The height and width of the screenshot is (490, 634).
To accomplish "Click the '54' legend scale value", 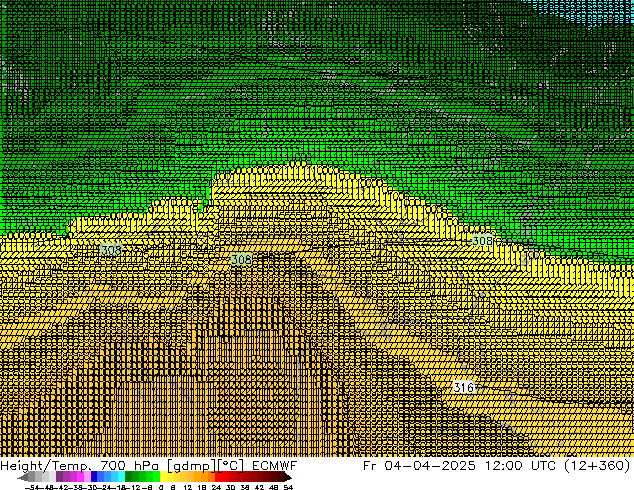I will click(x=287, y=487).
